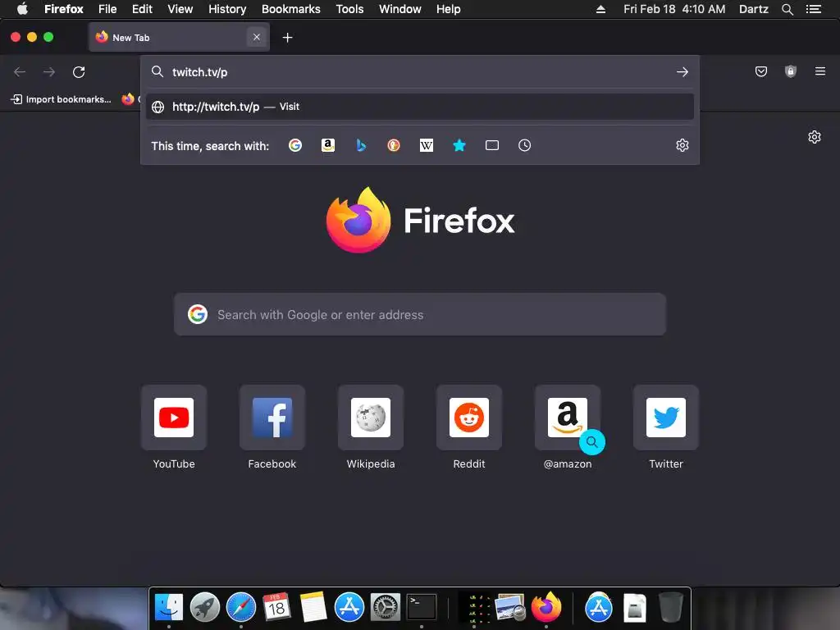Search history using the clock icon
This screenshot has height=630, width=840.
[x=524, y=145]
